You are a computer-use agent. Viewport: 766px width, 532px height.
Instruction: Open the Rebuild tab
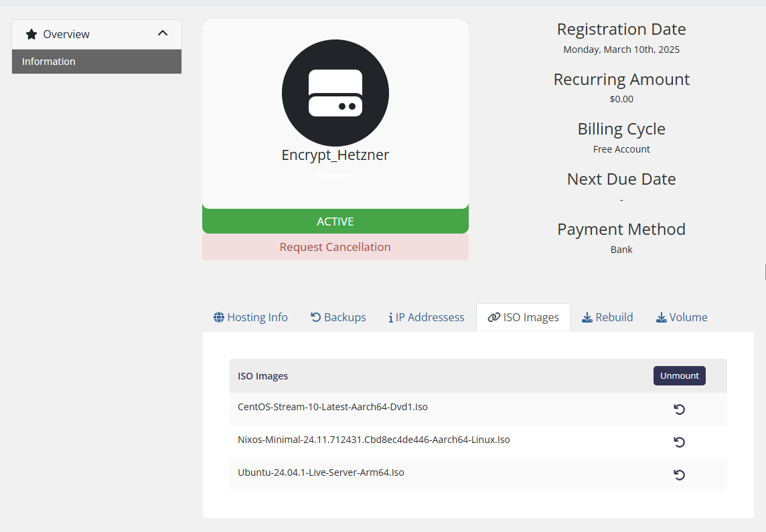(607, 317)
